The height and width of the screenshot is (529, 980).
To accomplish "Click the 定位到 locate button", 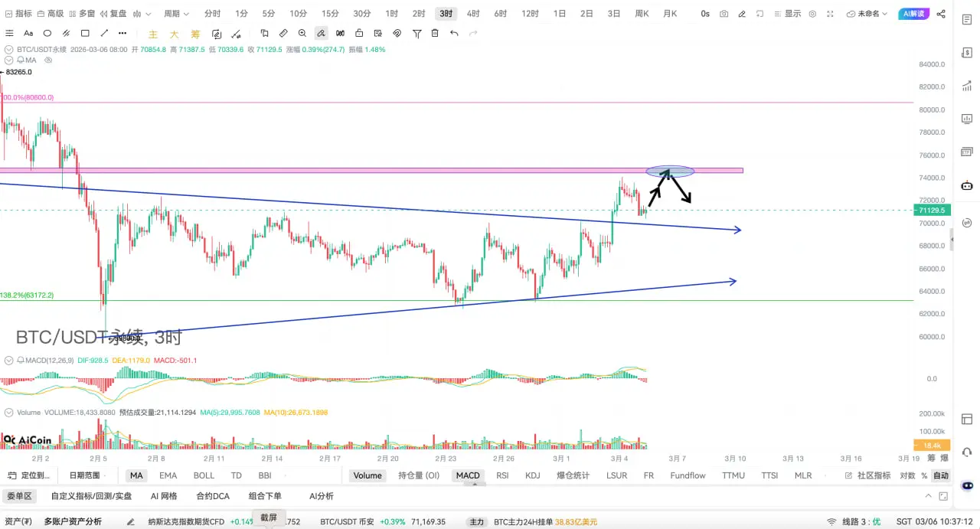I will (x=29, y=475).
